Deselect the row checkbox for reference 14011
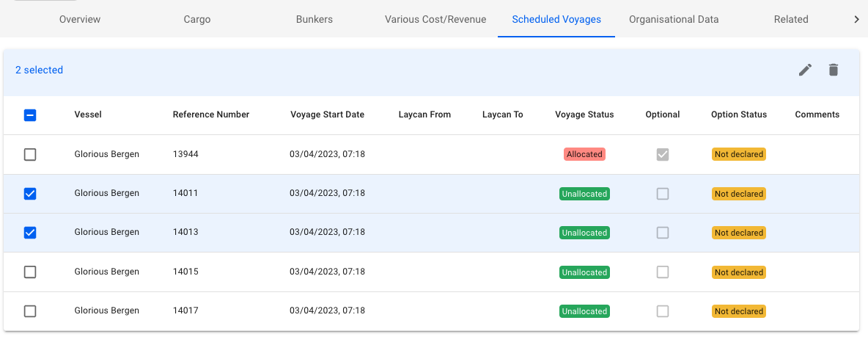Image resolution: width=868 pixels, height=345 pixels. pos(30,194)
